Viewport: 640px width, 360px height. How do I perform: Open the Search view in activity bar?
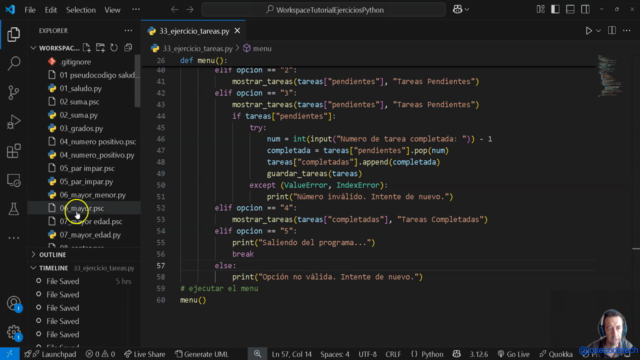click(13, 63)
